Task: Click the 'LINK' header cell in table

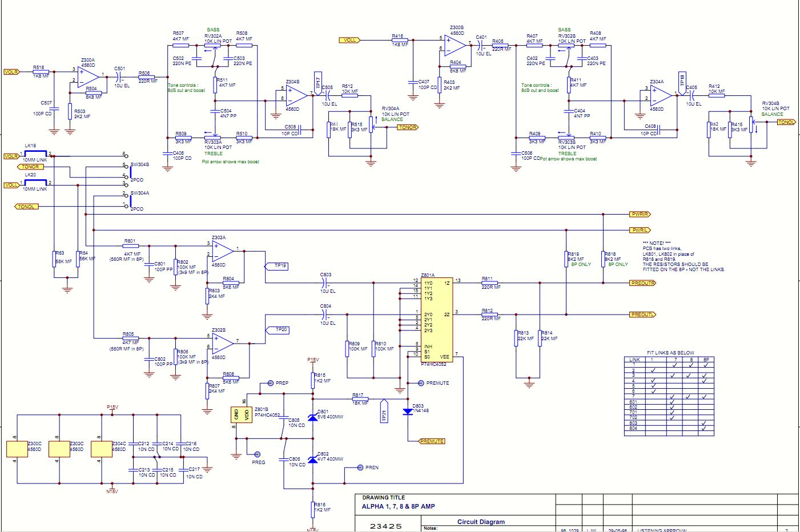Action: pos(634,360)
